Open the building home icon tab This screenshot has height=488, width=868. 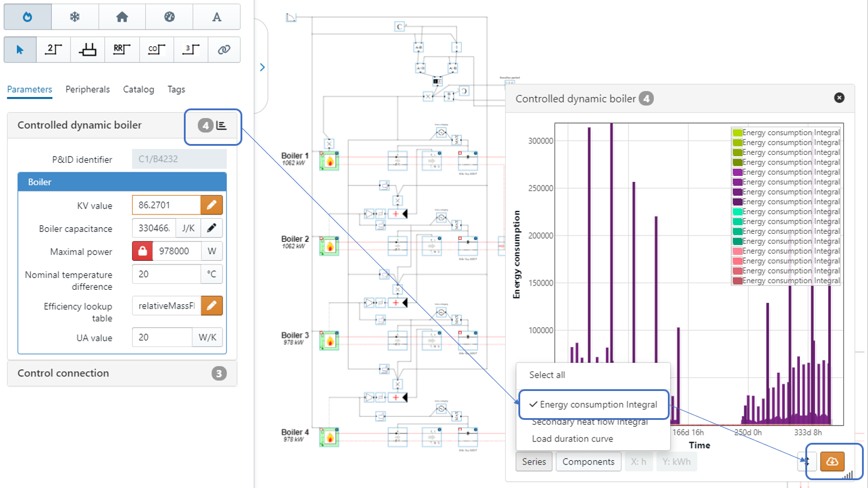pyautogui.click(x=122, y=17)
